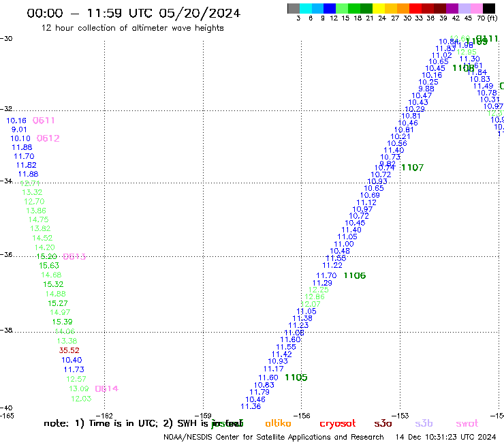This screenshot has width=504, height=443.
Task: Select the yellow 21–24 ft legend swatch
Action: click(x=379, y=8)
